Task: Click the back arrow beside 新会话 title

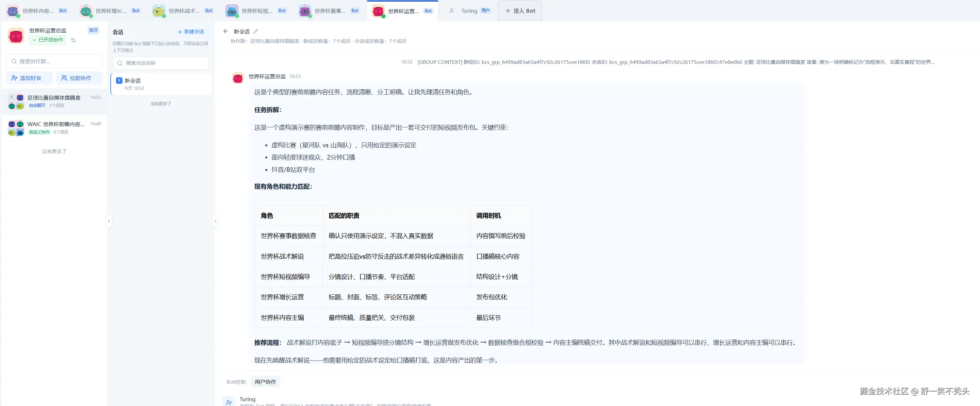Action: click(226, 31)
